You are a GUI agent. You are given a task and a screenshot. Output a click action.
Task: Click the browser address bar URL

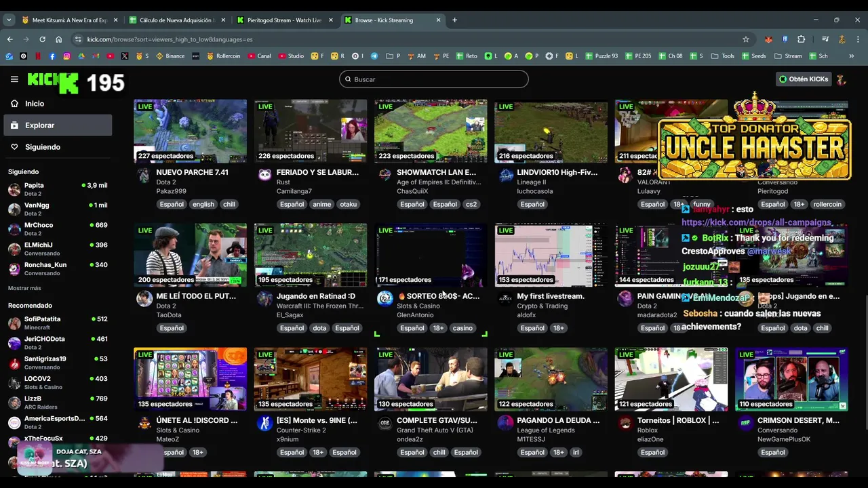point(170,39)
